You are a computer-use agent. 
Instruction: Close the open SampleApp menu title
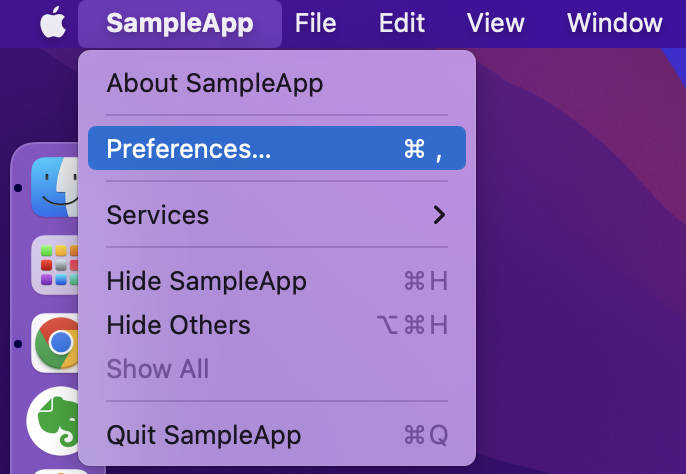[180, 23]
